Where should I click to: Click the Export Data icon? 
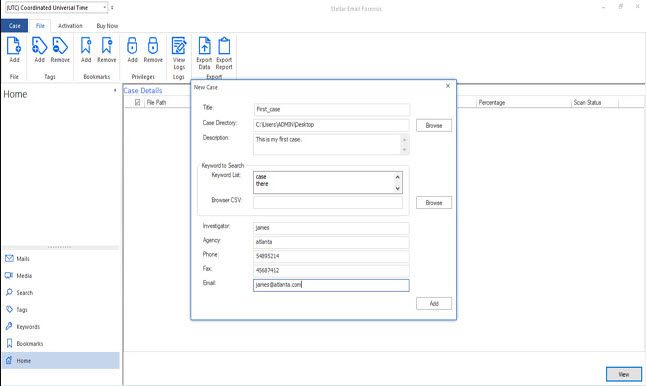pyautogui.click(x=204, y=46)
